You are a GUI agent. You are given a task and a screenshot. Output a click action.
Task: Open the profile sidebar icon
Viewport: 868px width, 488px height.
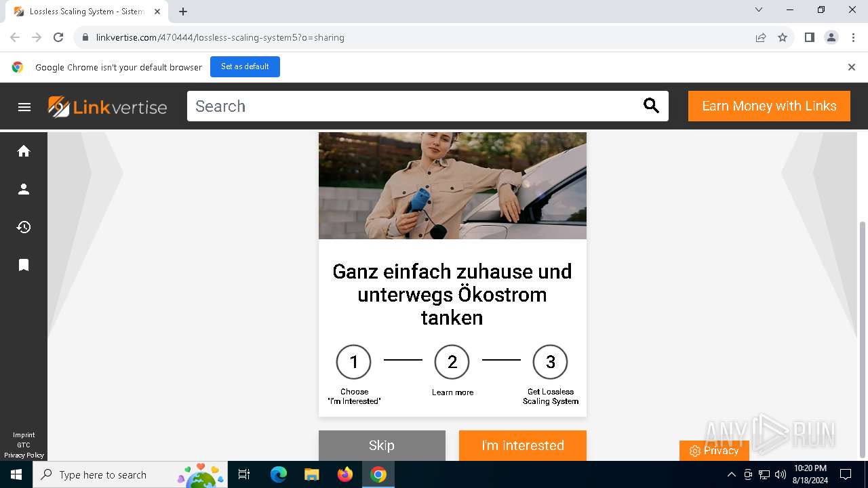point(24,189)
